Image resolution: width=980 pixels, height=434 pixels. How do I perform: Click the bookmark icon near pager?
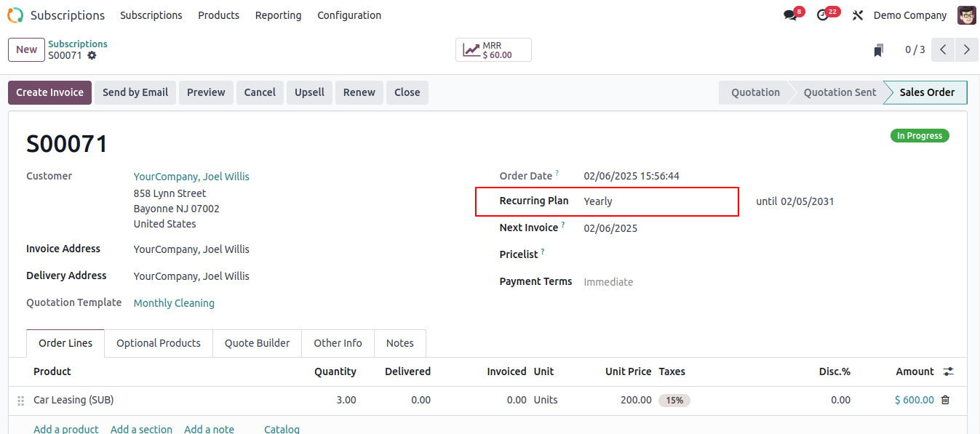[879, 50]
